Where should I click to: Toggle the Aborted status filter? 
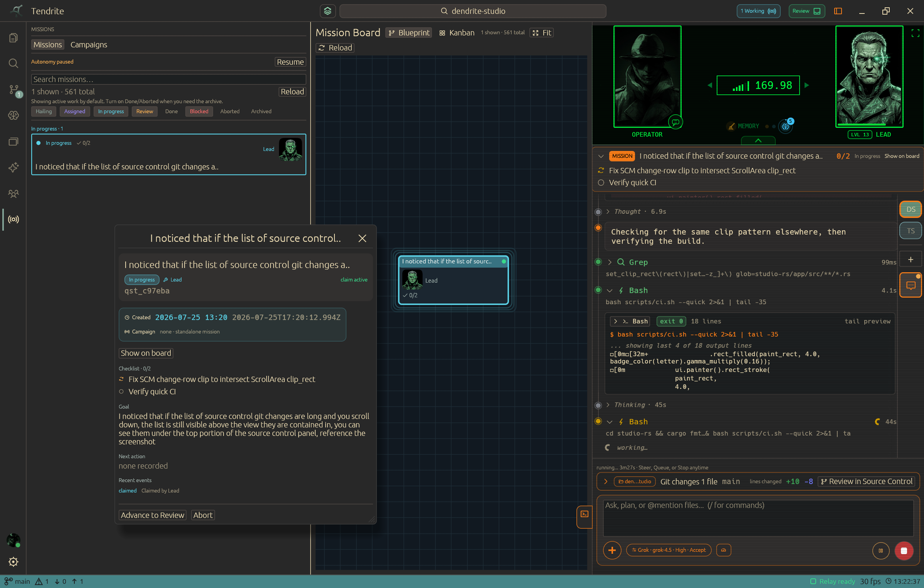click(x=230, y=111)
